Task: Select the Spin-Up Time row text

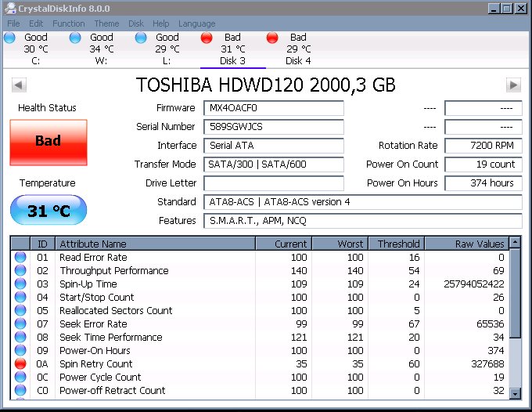Action: pos(88,284)
